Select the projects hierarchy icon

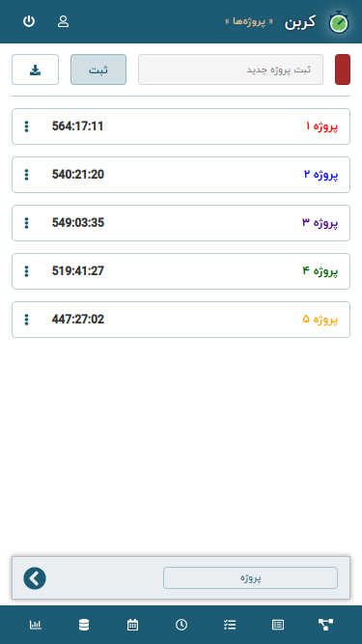(x=326, y=625)
